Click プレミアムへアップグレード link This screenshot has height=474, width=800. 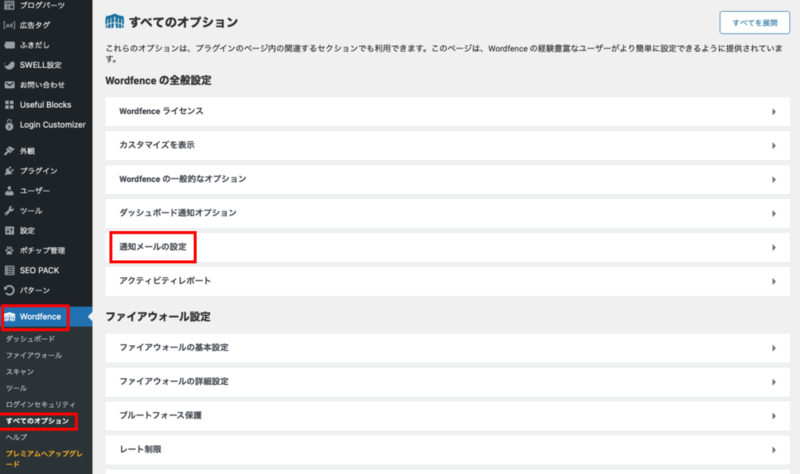click(44, 459)
